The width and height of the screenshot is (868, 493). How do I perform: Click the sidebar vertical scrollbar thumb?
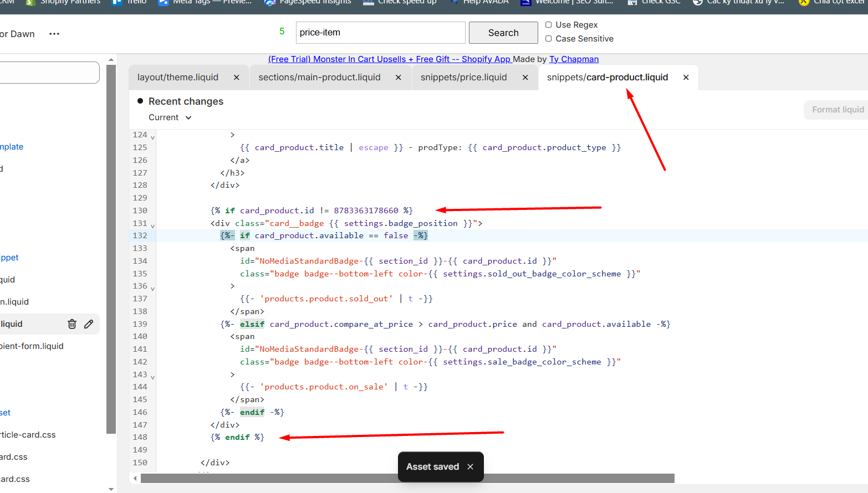point(111,249)
